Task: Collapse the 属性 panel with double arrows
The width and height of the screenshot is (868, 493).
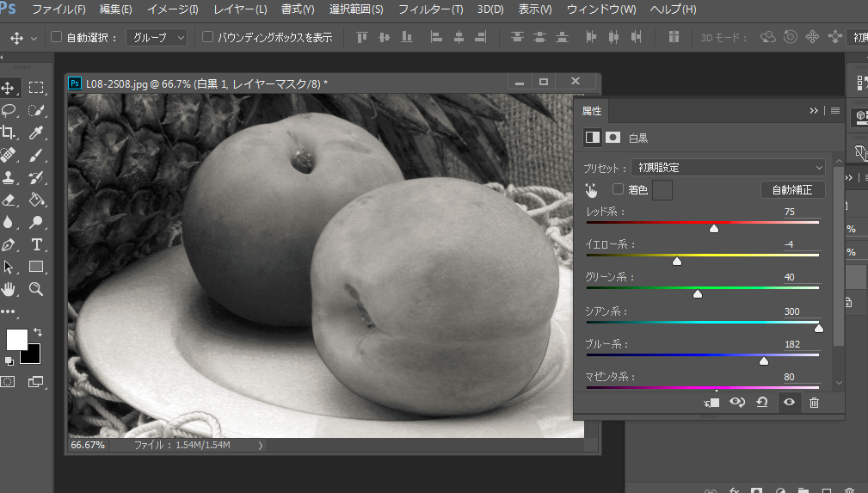Action: click(x=813, y=111)
